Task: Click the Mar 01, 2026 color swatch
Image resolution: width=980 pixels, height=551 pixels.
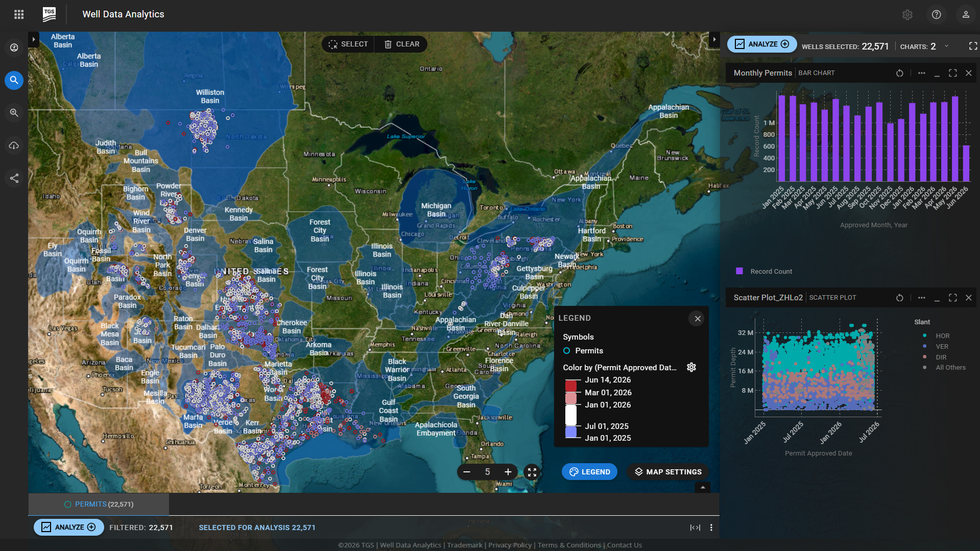Action: (571, 398)
